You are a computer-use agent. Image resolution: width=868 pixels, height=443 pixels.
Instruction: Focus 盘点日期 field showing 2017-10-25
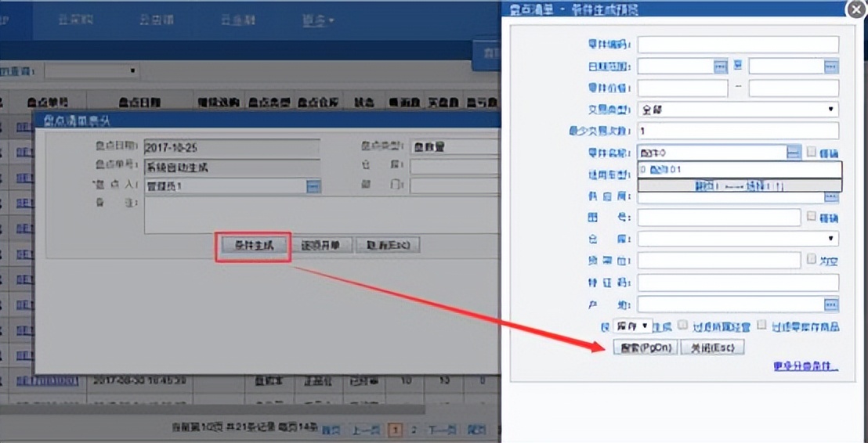pos(232,147)
